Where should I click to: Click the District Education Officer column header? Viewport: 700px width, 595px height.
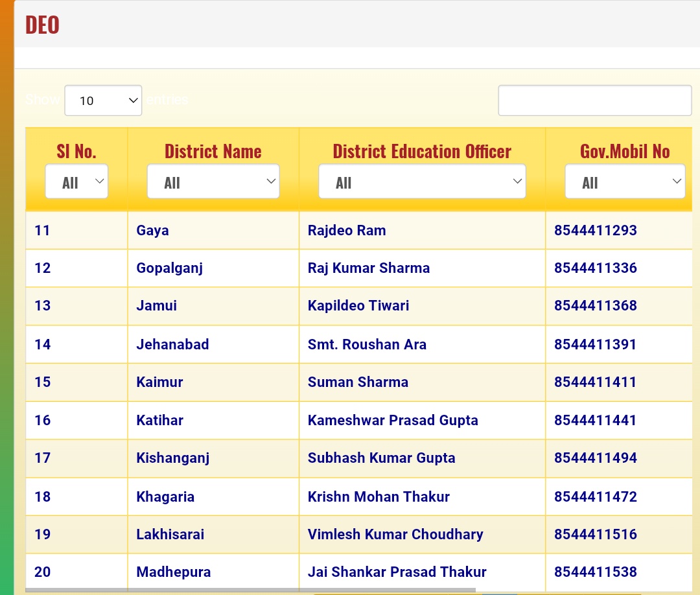422,150
